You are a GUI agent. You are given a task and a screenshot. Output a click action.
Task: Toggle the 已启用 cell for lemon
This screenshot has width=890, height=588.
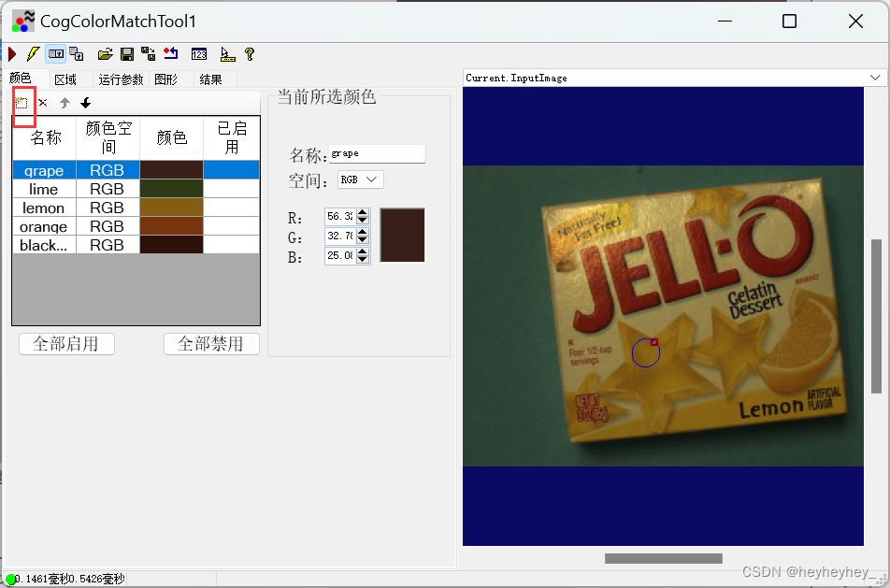coord(232,208)
